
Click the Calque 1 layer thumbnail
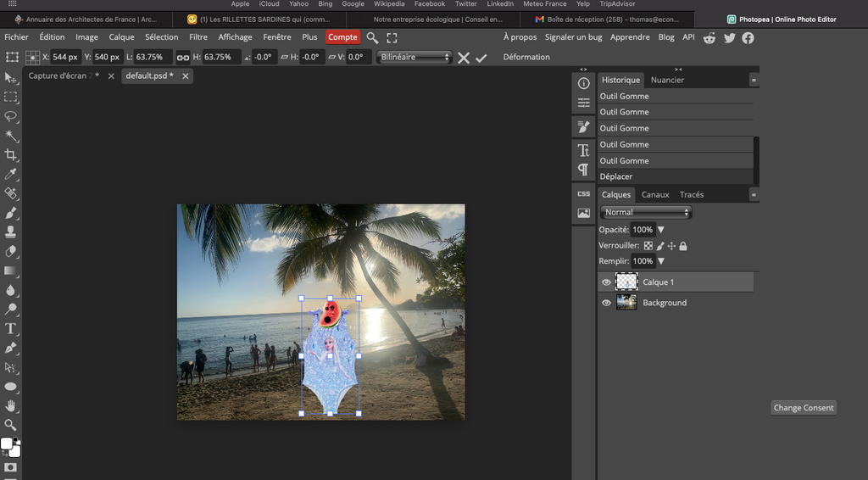[626, 282]
